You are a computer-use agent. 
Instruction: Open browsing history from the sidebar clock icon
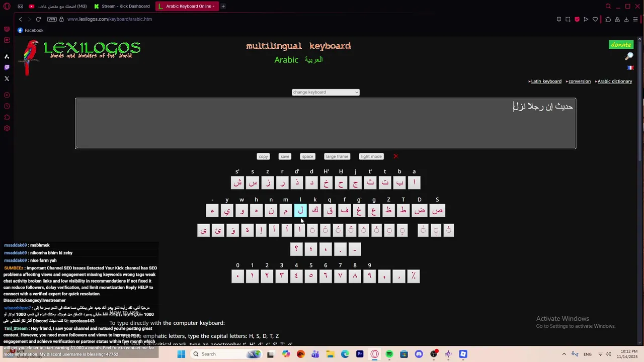click(7, 106)
